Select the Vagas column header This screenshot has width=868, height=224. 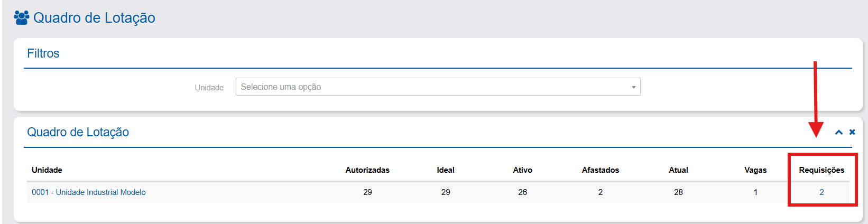(x=755, y=170)
